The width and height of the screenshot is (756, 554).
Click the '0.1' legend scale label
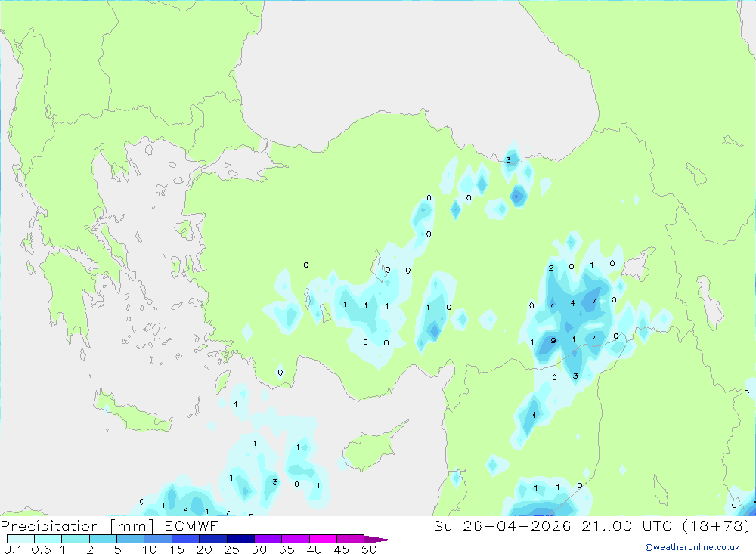click(x=13, y=549)
